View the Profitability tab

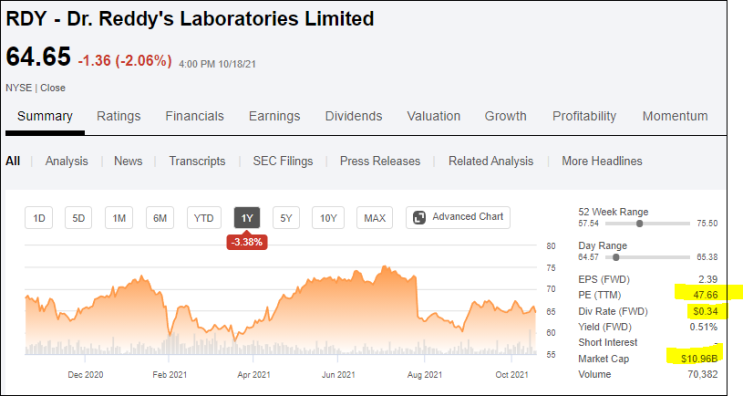pos(584,117)
